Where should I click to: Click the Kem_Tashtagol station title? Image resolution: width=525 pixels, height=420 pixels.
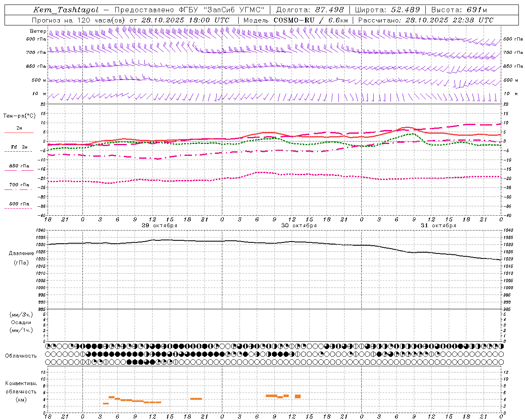pyautogui.click(x=66, y=10)
